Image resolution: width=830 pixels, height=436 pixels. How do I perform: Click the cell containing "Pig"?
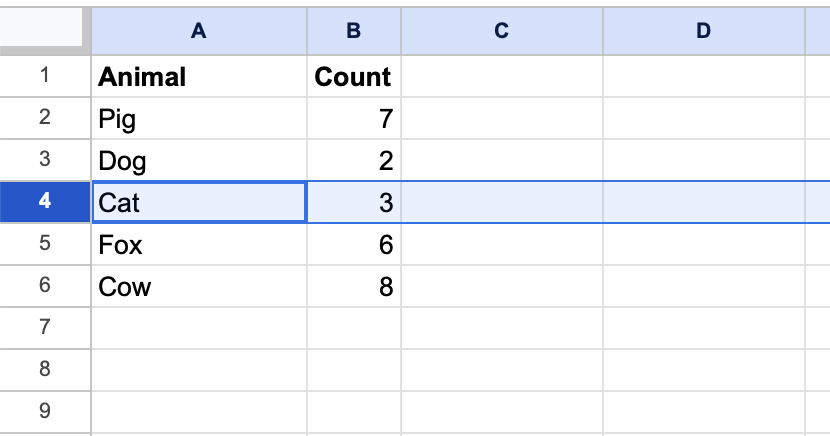click(x=198, y=119)
